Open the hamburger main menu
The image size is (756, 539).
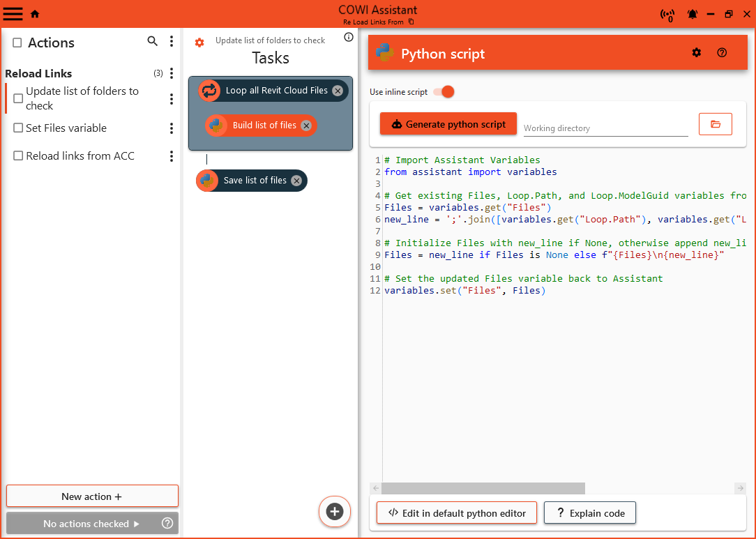point(13,13)
